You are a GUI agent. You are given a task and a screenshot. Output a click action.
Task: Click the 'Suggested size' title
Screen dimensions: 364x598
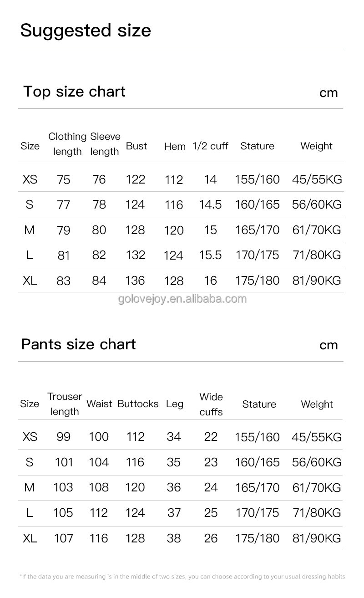click(x=86, y=31)
